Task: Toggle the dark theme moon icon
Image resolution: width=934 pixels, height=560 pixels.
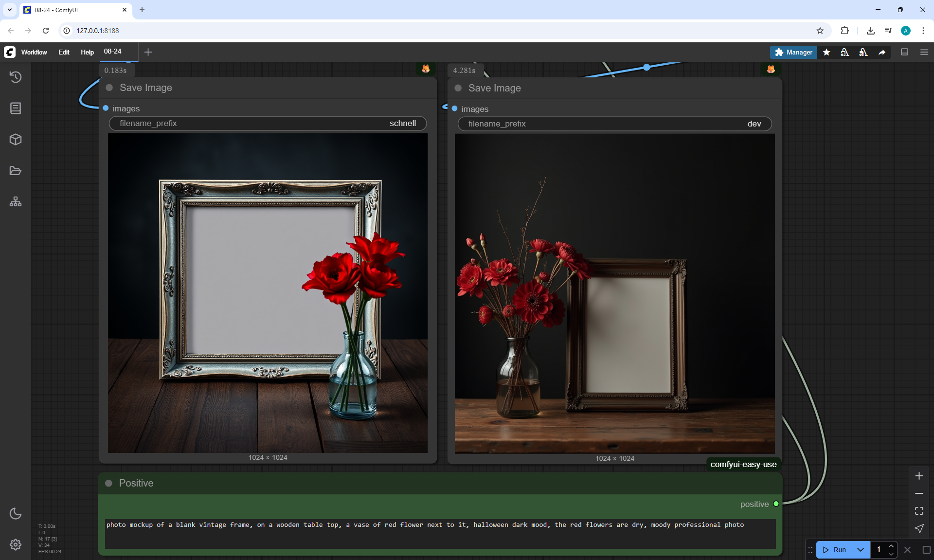Action: [16, 513]
